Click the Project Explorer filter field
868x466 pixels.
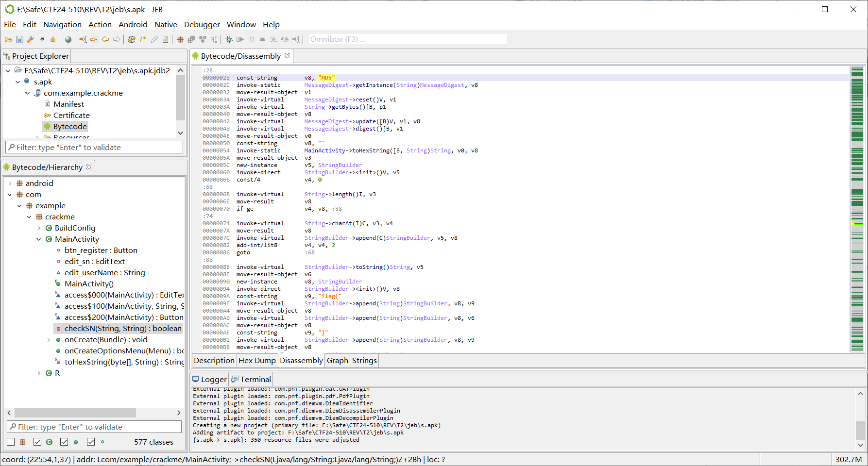(94, 147)
